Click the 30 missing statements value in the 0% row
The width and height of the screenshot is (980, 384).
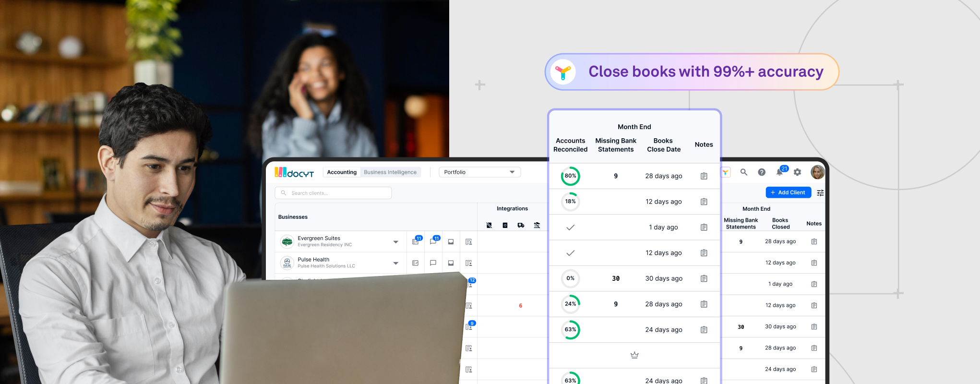click(616, 278)
